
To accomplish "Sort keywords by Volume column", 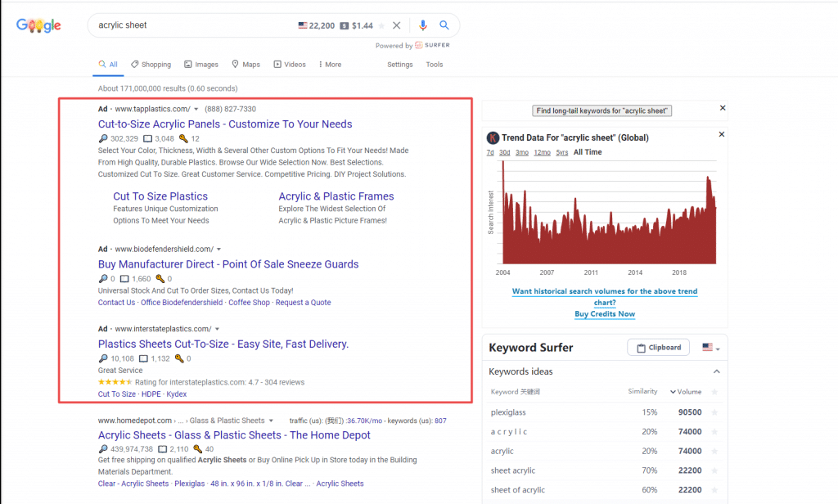I will pos(686,392).
